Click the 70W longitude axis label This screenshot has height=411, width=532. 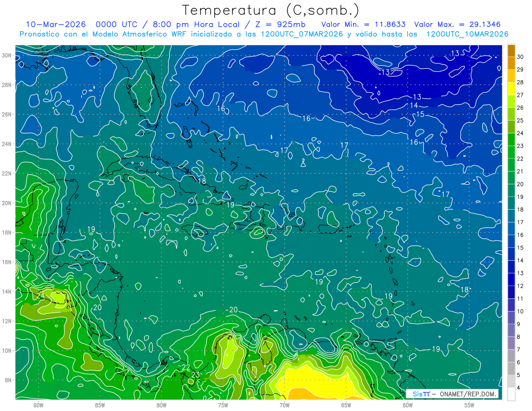284,405
